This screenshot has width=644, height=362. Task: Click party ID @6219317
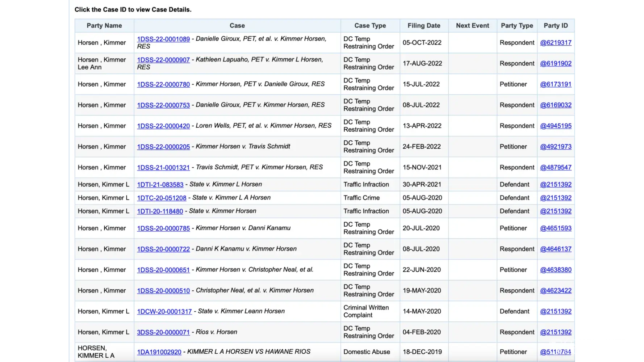556,43
